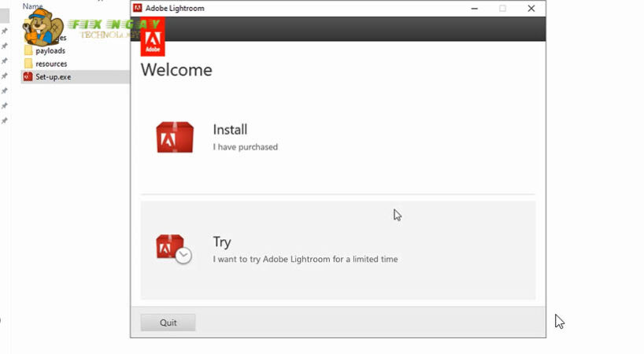
Task: Click the Adobe Lightroom title bar icon
Action: pyautogui.click(x=137, y=9)
